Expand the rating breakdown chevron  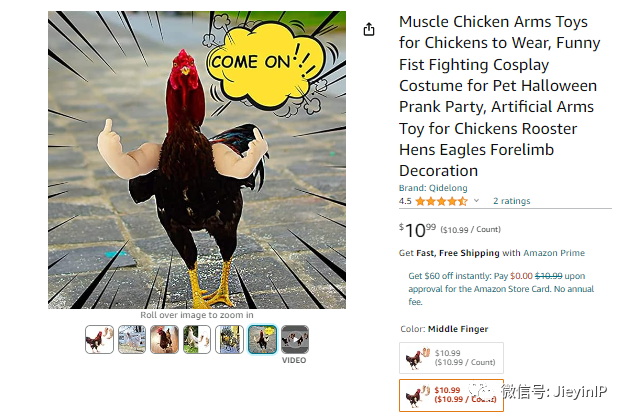tap(476, 201)
